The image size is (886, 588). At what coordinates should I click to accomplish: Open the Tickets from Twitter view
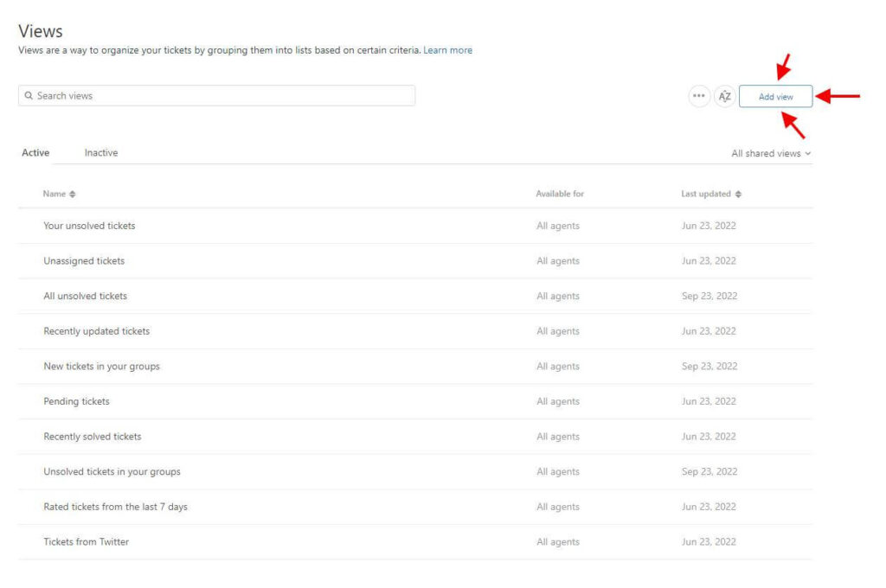click(86, 541)
